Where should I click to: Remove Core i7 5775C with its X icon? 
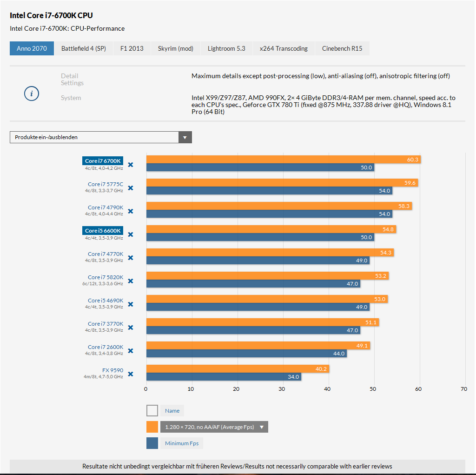pyautogui.click(x=131, y=188)
